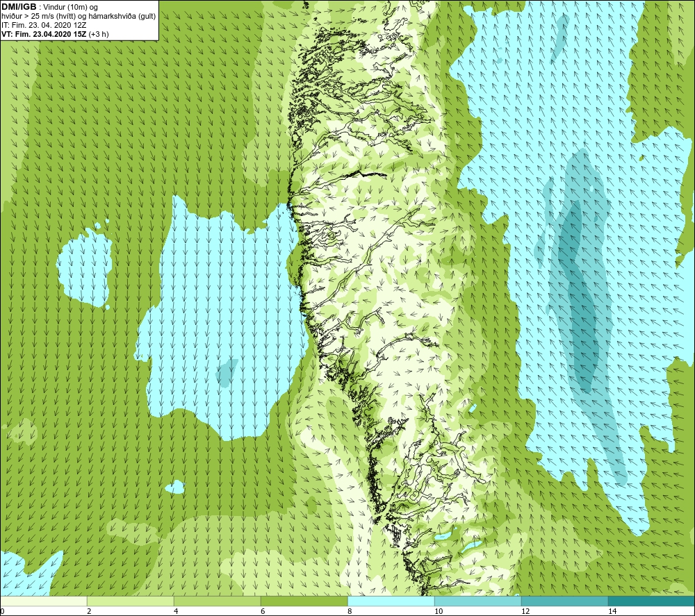Viewport: 695px width, 616px height.
Task: Click the 'VT: Fim. 23.04.2020 15Z' line
Action: pos(44,34)
